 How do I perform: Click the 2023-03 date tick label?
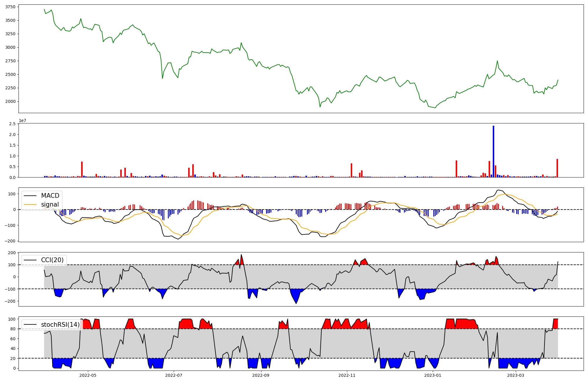tap(516, 375)
